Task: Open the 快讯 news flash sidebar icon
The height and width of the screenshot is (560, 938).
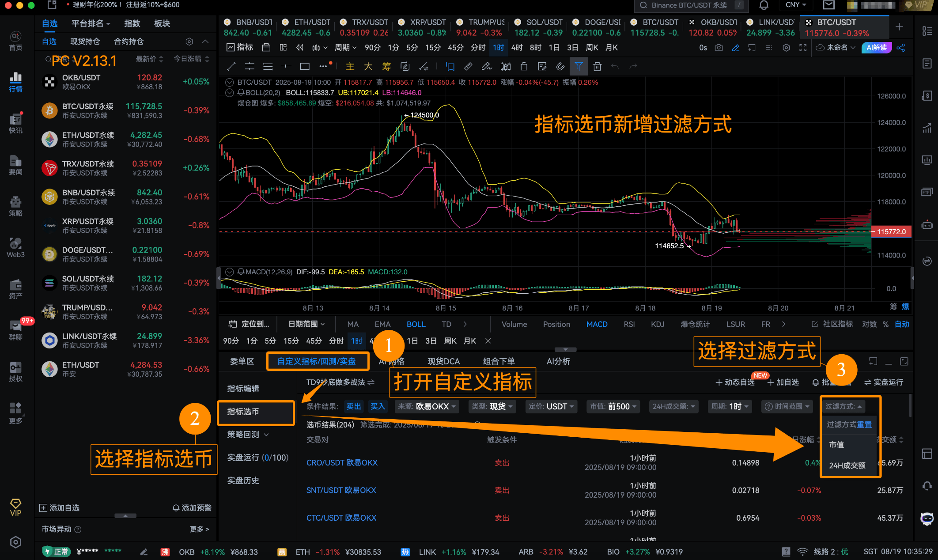Action: [16, 123]
